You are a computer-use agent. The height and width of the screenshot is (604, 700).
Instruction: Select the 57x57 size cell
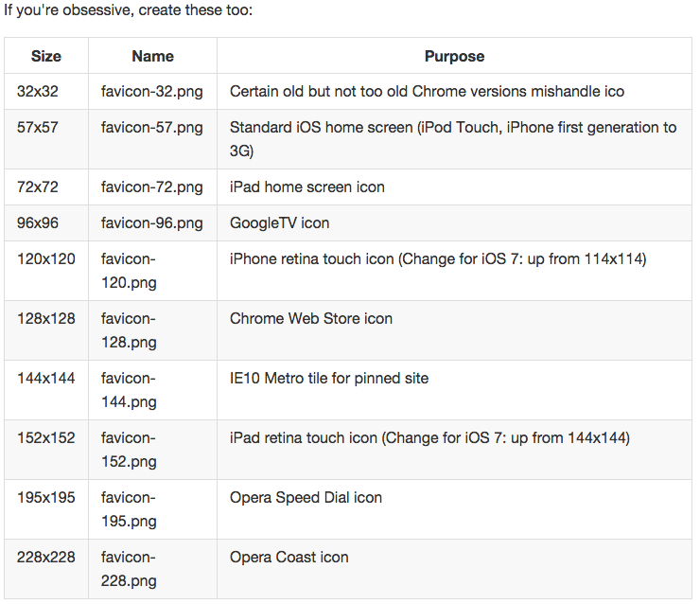38,127
